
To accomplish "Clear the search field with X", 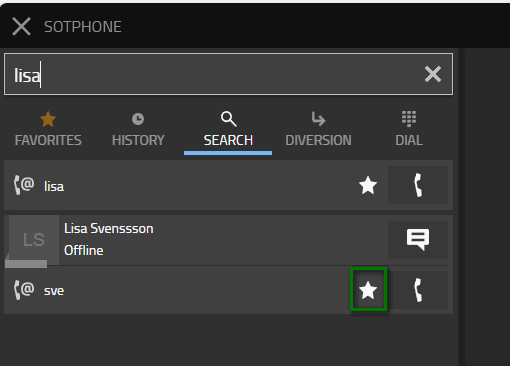I will coord(433,74).
